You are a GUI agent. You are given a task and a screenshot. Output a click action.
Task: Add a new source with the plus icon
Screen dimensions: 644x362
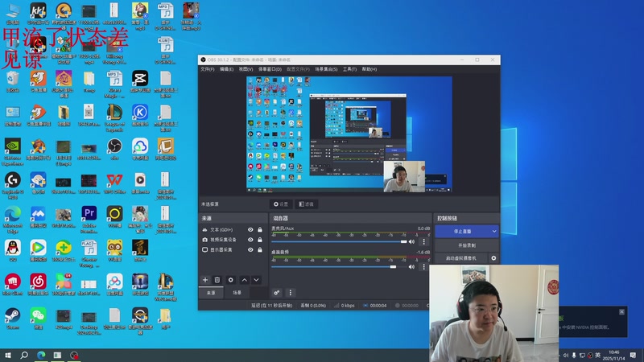click(x=205, y=280)
